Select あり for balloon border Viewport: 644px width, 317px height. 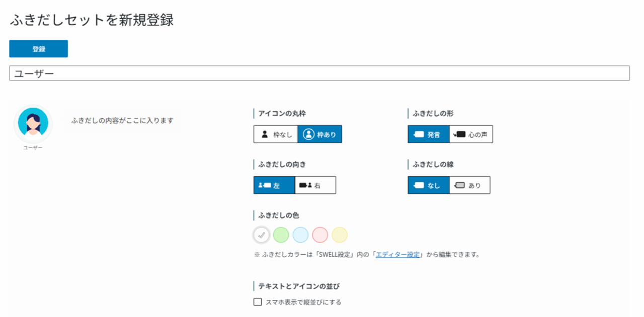point(469,185)
